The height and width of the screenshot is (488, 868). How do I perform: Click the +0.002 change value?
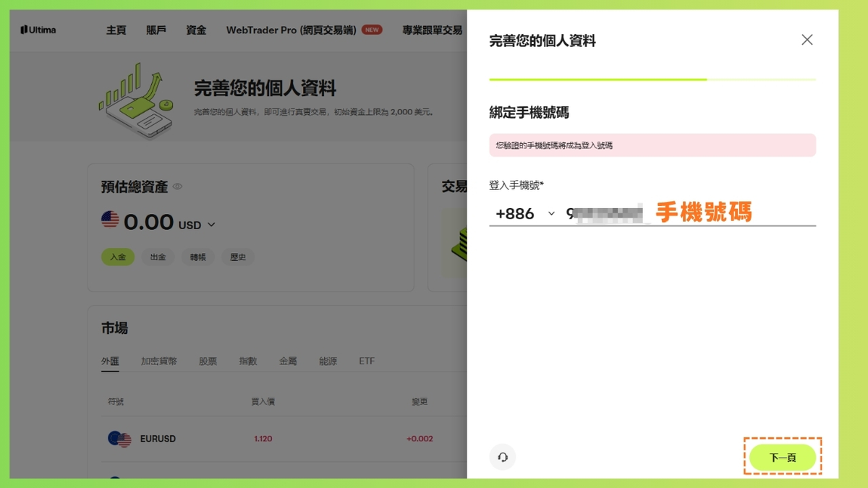pyautogui.click(x=420, y=439)
